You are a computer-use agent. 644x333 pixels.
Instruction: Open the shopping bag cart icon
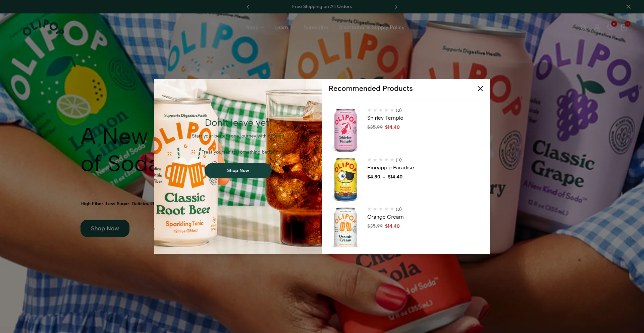[x=624, y=27]
